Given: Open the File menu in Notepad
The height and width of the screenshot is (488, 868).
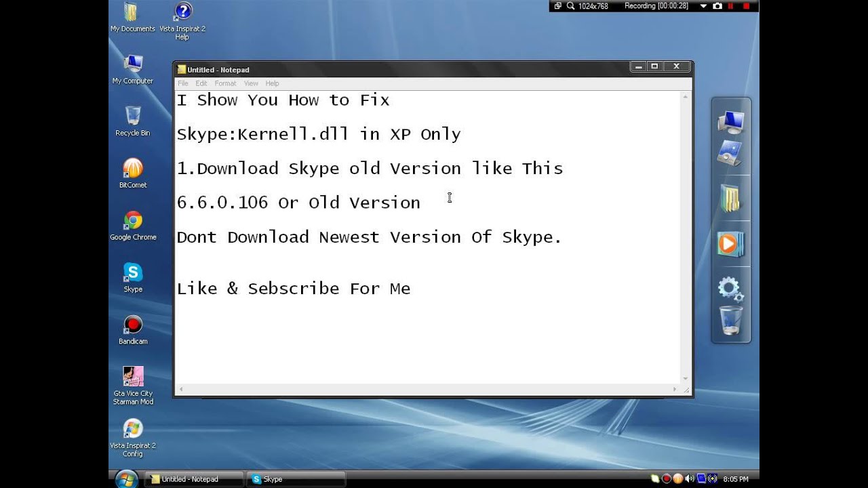Looking at the screenshot, I should click(x=183, y=83).
